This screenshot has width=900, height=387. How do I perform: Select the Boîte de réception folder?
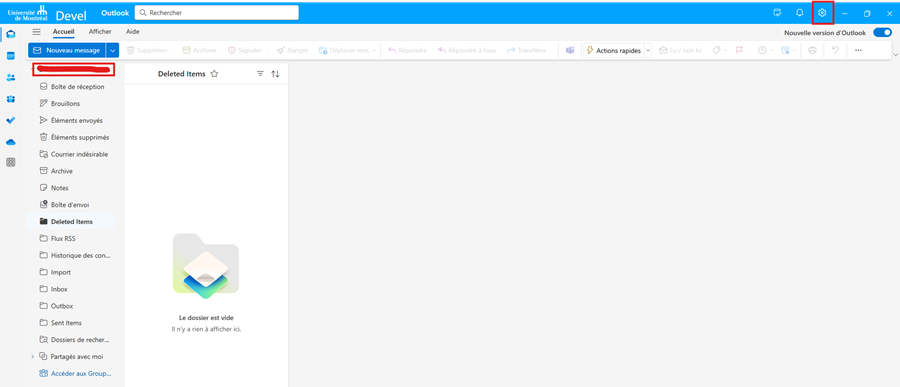[71, 87]
